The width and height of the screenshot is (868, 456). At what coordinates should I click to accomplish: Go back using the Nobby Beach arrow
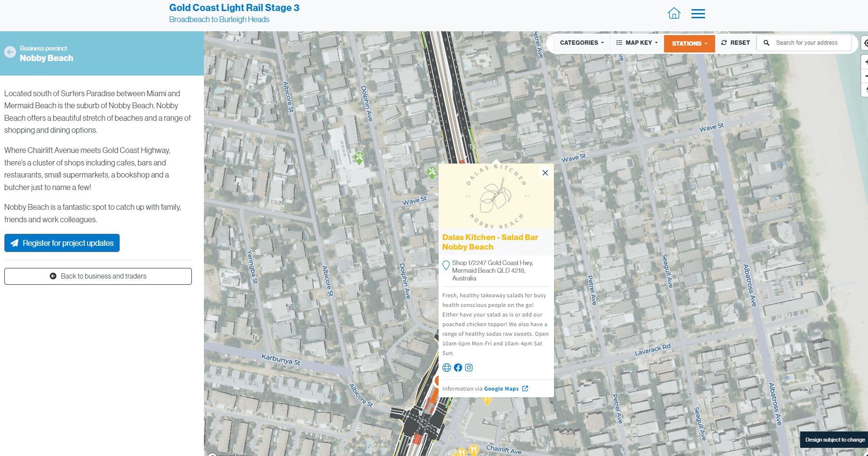point(10,52)
